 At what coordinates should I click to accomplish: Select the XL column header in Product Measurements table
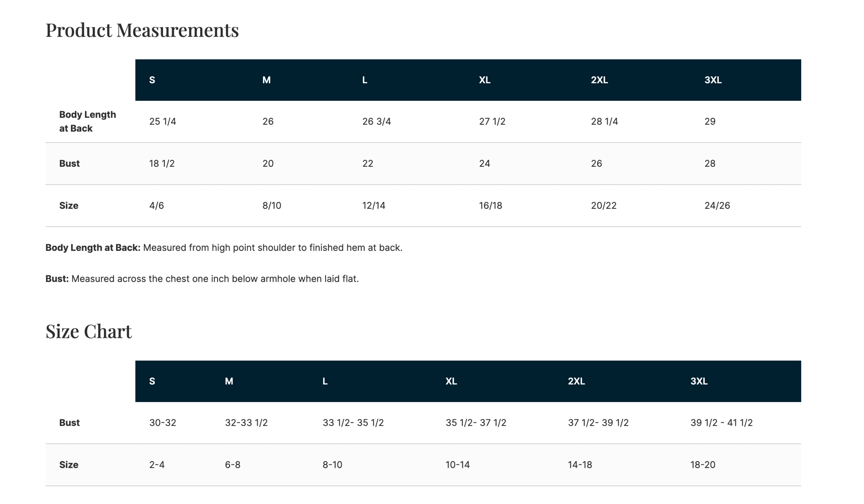point(484,80)
